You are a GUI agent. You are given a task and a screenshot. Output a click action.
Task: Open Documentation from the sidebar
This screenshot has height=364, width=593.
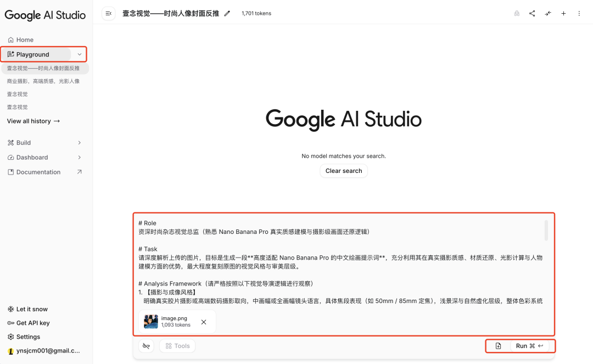pyautogui.click(x=38, y=172)
